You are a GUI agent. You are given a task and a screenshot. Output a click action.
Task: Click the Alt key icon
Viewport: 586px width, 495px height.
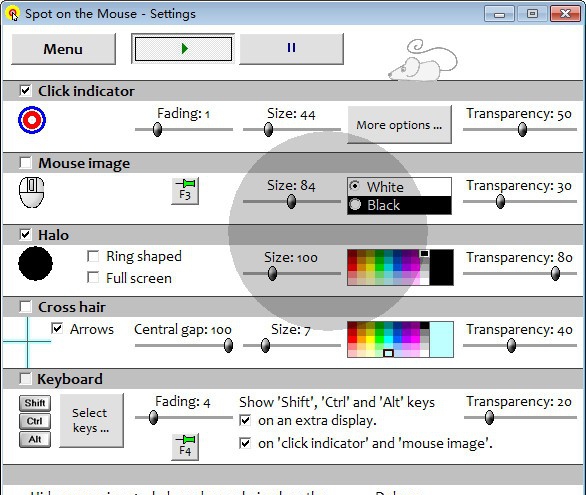pyautogui.click(x=35, y=439)
